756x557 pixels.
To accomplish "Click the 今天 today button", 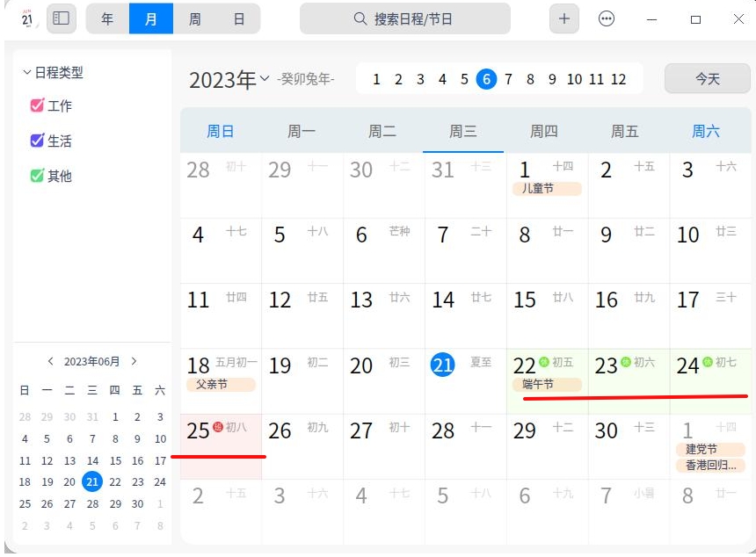I will click(x=707, y=78).
